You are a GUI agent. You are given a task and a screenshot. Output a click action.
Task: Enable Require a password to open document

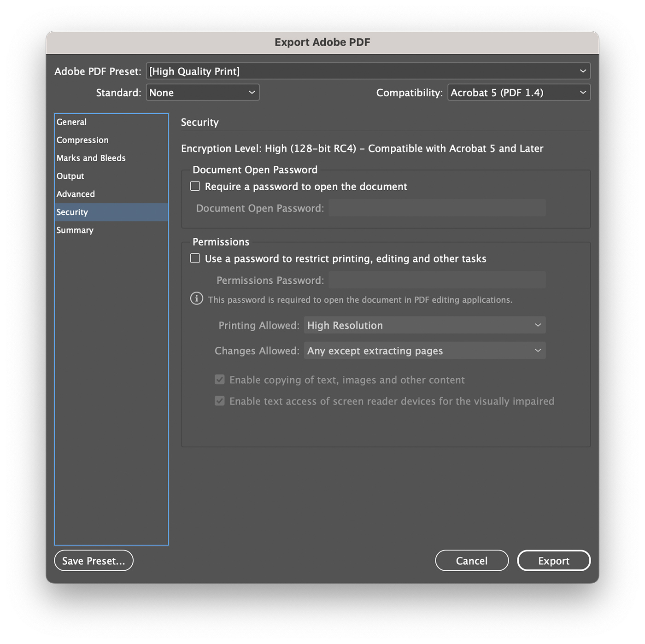click(195, 186)
